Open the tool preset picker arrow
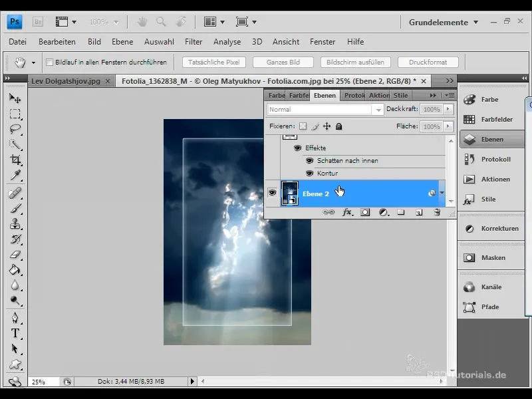Image resolution: width=532 pixels, height=399 pixels. (x=33, y=63)
